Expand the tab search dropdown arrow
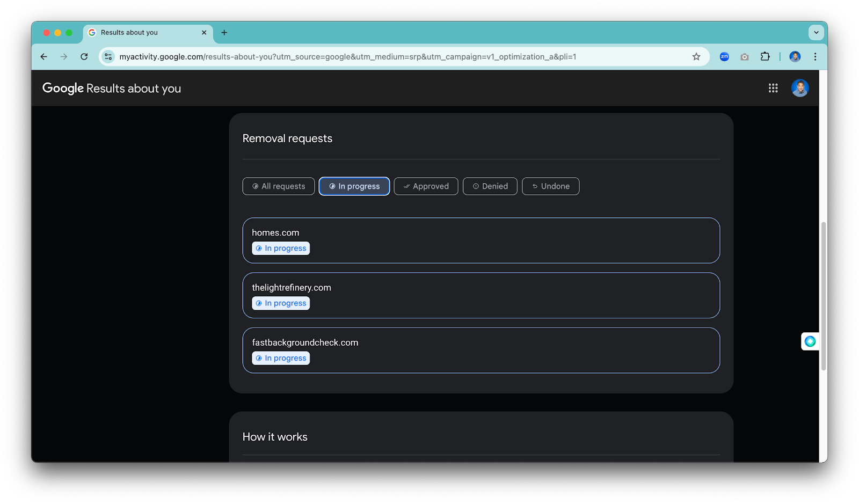The image size is (859, 504). (816, 32)
